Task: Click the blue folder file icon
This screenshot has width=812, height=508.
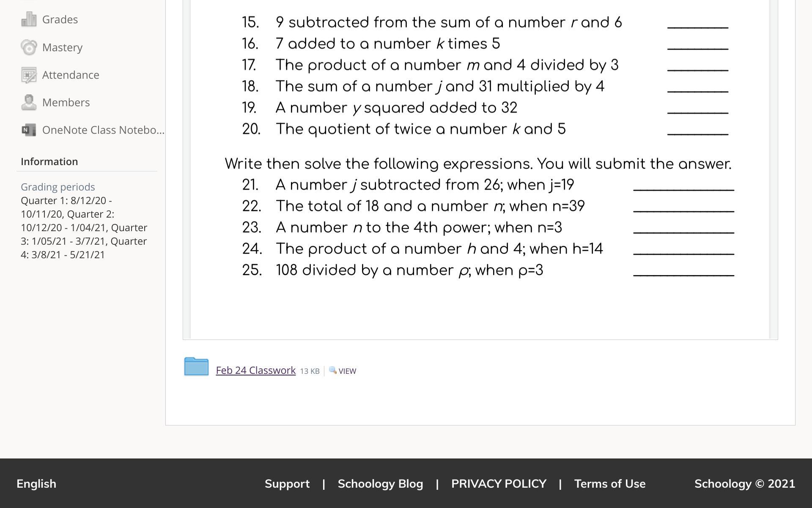Action: point(196,366)
